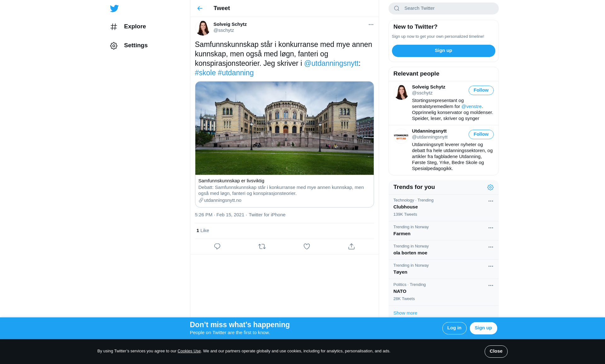Open Utdanningsnytt's logo avatar

401,136
